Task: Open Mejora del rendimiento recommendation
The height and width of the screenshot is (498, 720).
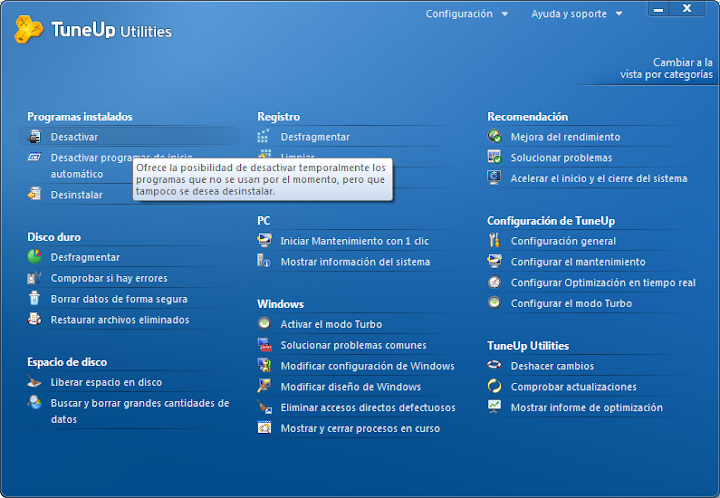Action: coord(565,137)
